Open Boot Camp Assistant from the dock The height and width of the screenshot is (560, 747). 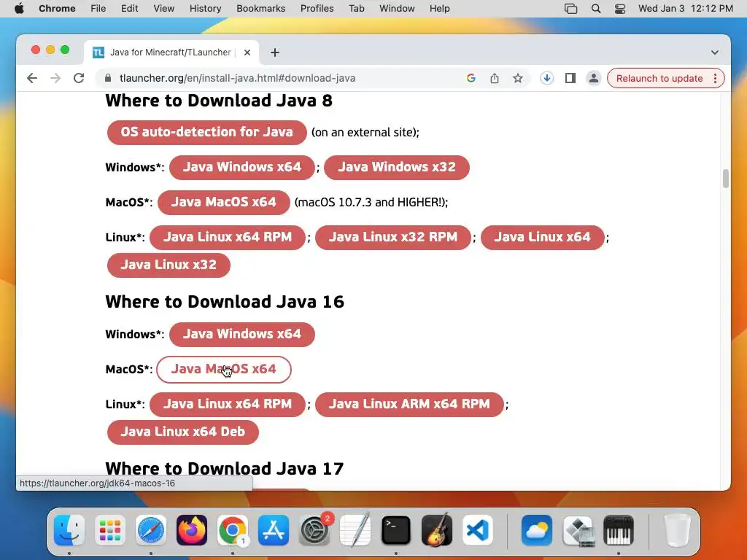tap(578, 530)
